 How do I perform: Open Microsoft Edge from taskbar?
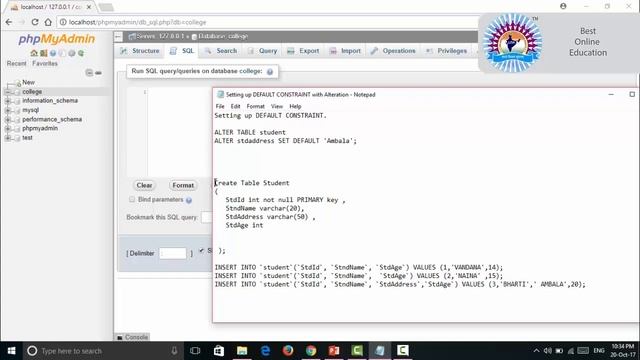coord(265,351)
